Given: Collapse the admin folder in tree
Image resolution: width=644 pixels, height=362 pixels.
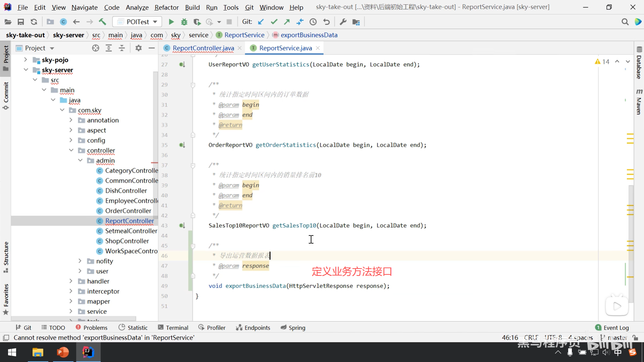Looking at the screenshot, I should [x=80, y=161].
